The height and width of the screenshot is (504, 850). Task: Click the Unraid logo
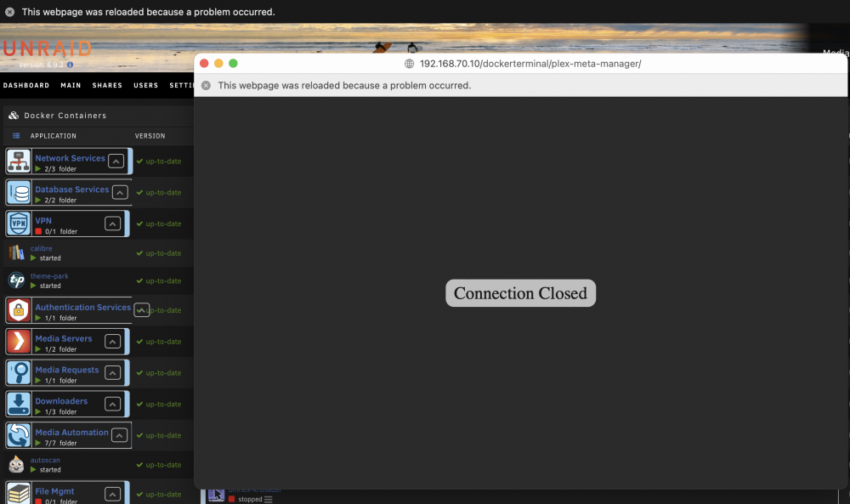click(x=47, y=48)
